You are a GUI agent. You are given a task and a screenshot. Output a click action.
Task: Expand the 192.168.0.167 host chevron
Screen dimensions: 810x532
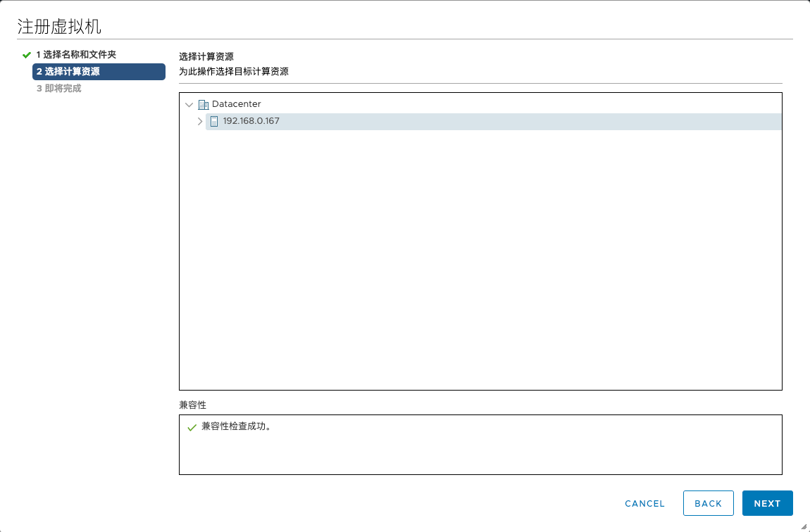(200, 121)
